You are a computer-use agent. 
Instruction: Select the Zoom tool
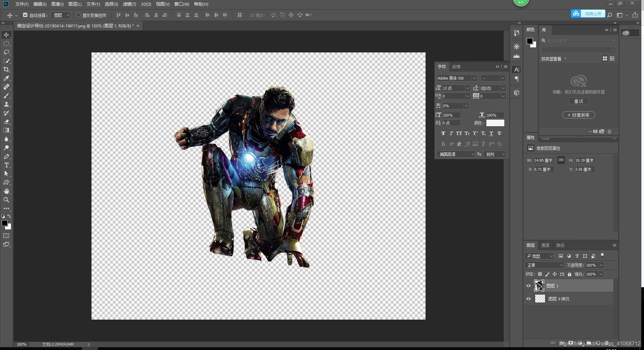pyautogui.click(x=6, y=200)
